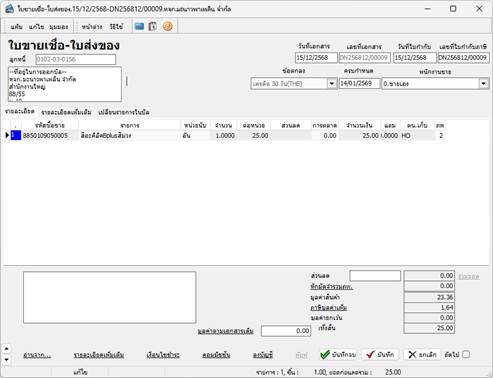Viewport: 493px width, 378px height.
Task: Click the red check บันทึก button
Action: pos(380,355)
